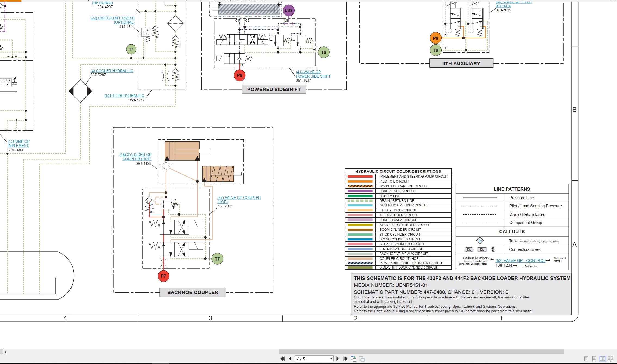617x364 pixels.
Task: Click the BACKHOE COUPLER group label
Action: (x=193, y=292)
